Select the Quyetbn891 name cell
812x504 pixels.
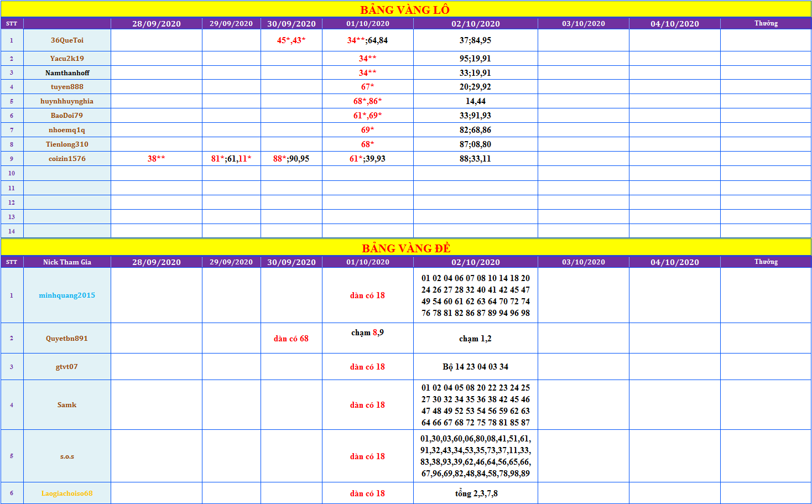pyautogui.click(x=67, y=338)
